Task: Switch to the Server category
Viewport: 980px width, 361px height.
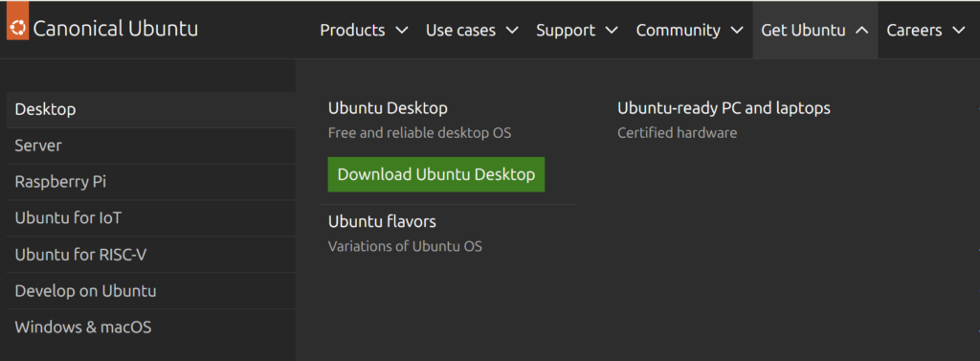Action: [150, 146]
